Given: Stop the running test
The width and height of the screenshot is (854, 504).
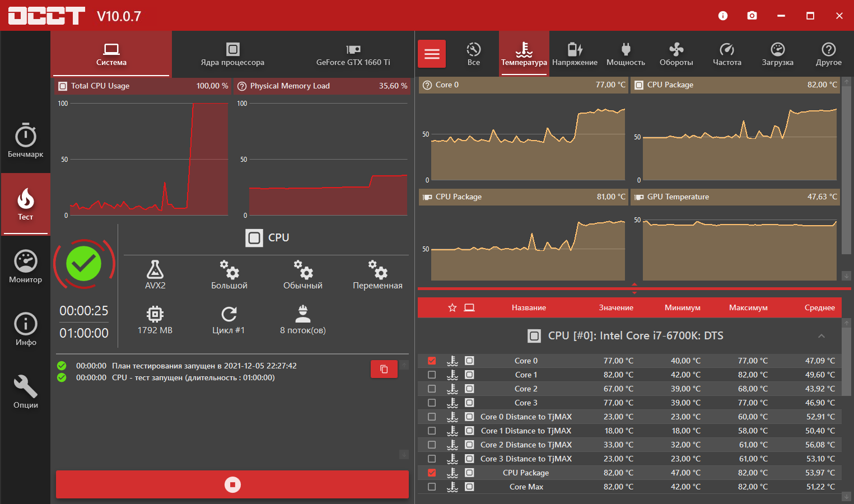Looking at the screenshot, I should coord(232,484).
